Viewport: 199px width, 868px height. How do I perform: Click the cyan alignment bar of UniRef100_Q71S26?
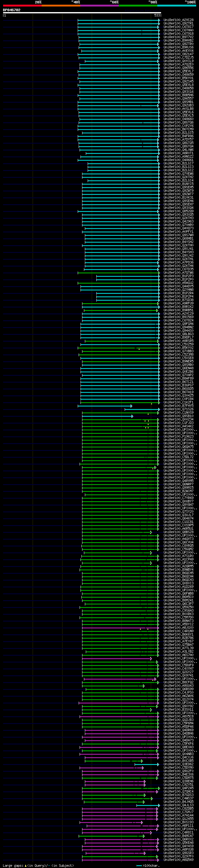(142, 409)
